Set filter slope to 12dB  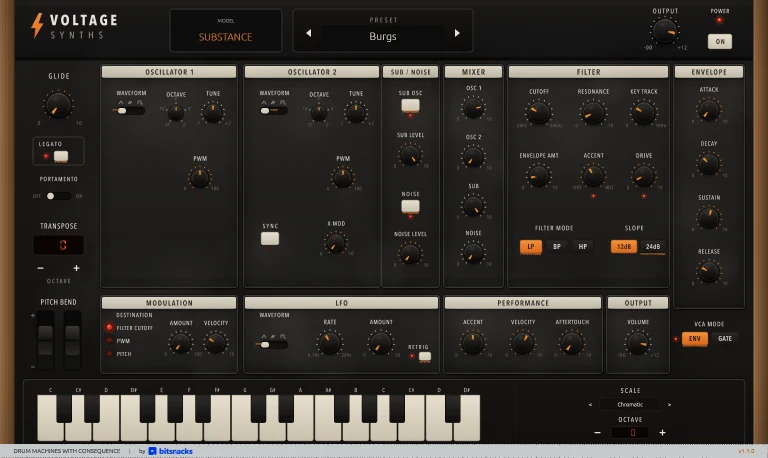[x=624, y=246]
